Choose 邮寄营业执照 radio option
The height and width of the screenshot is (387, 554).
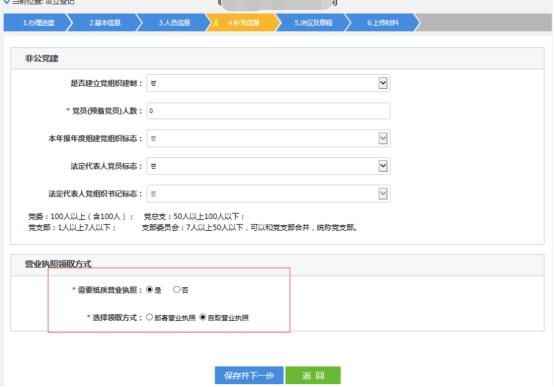[149, 317]
